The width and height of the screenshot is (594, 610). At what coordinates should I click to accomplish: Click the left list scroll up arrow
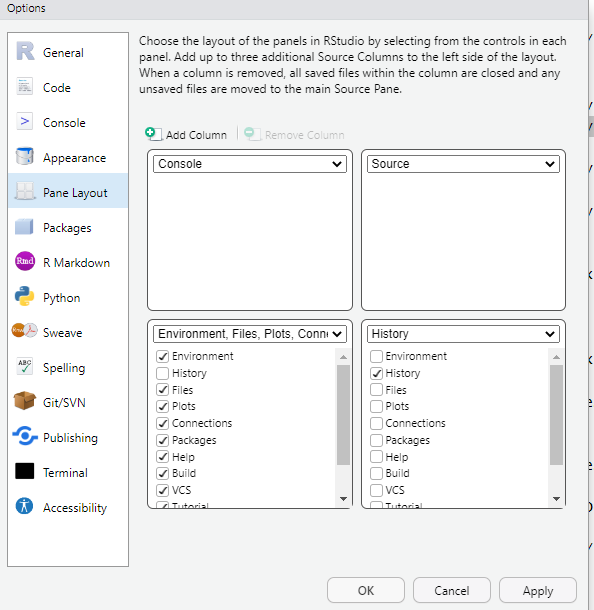coord(343,357)
